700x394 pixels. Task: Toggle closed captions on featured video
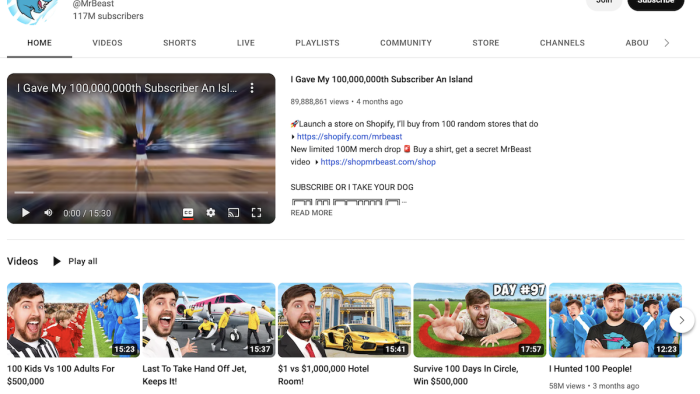(x=188, y=213)
